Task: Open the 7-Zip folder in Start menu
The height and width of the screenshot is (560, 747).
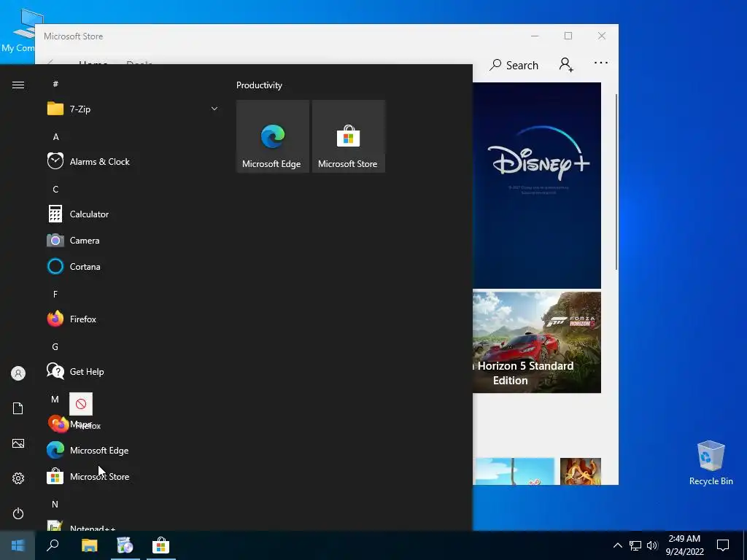Action: pos(133,109)
